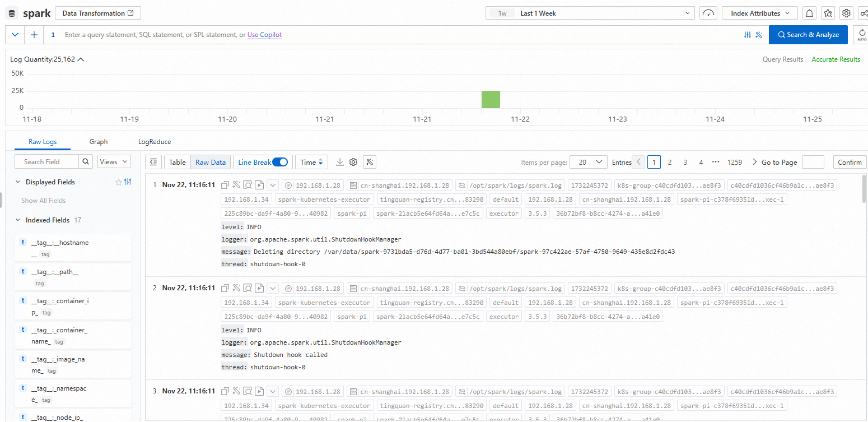Click the auto refresh icon
The width and height of the screenshot is (868, 422).
861,35
